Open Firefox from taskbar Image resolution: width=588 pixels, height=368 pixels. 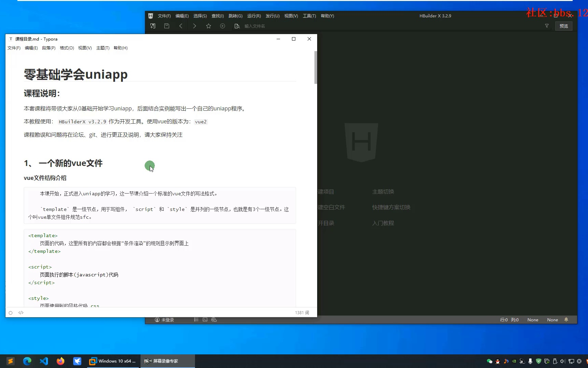click(x=61, y=361)
